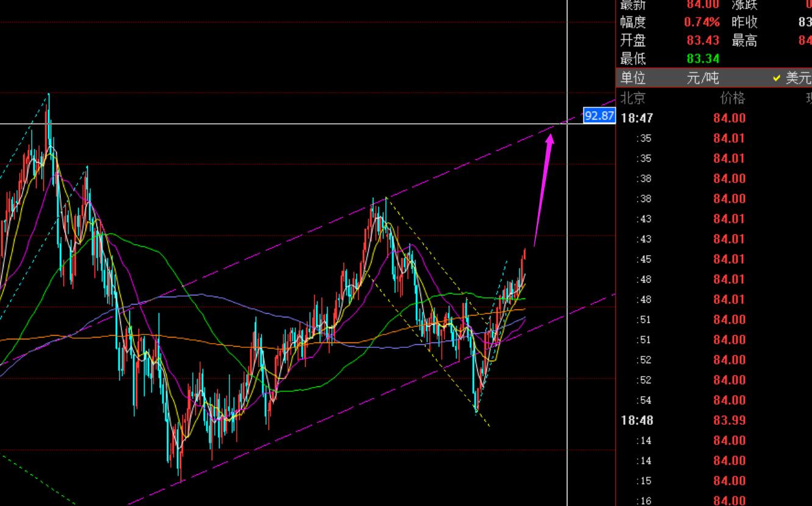
Task: Select the :15 tick row
Action: [x=714, y=481]
